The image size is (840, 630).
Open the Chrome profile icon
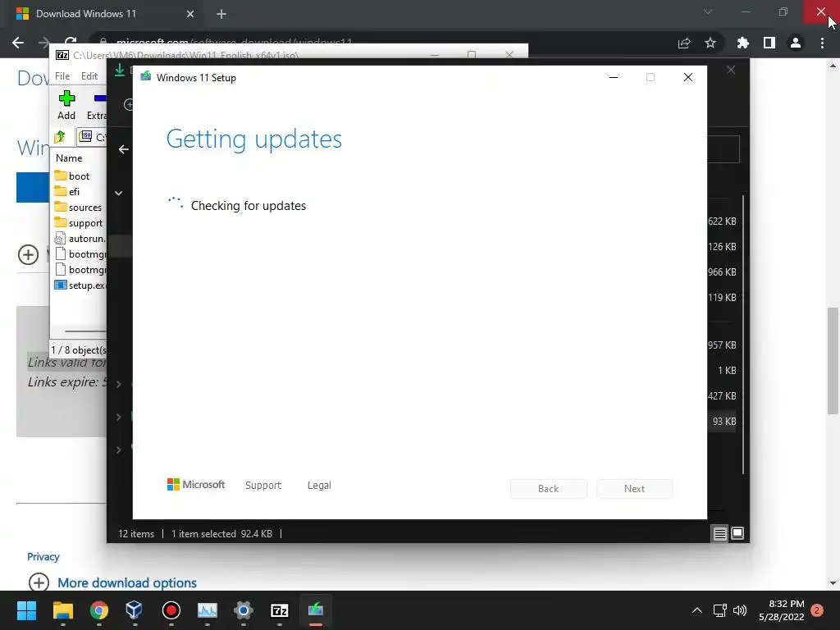point(796,43)
